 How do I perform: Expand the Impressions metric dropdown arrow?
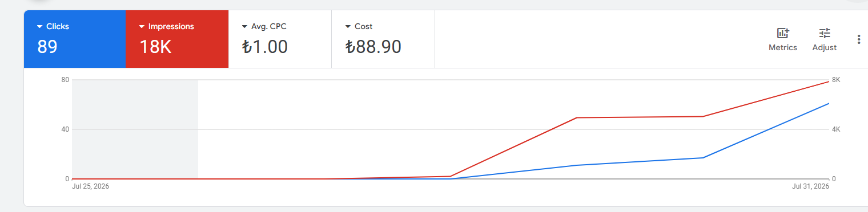point(142,27)
